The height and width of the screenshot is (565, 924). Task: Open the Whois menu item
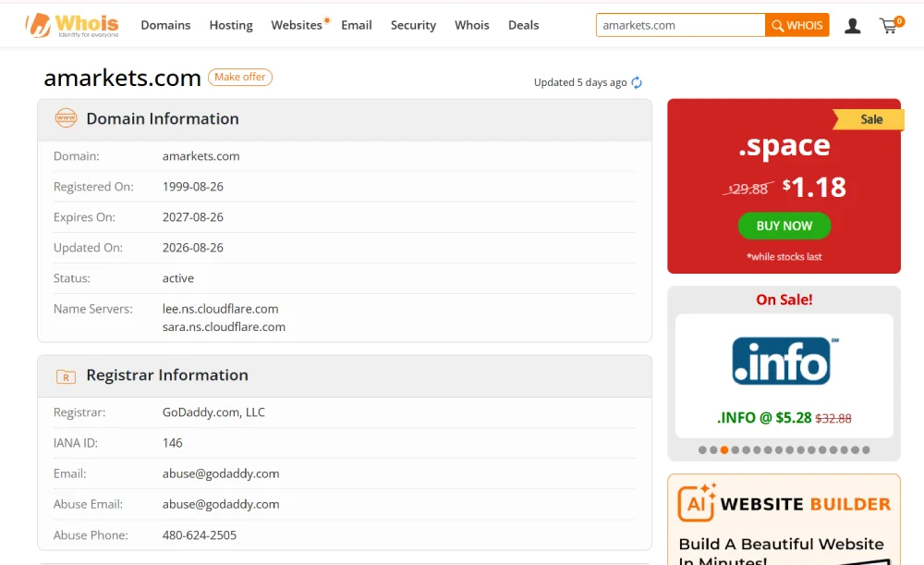pyautogui.click(x=472, y=25)
